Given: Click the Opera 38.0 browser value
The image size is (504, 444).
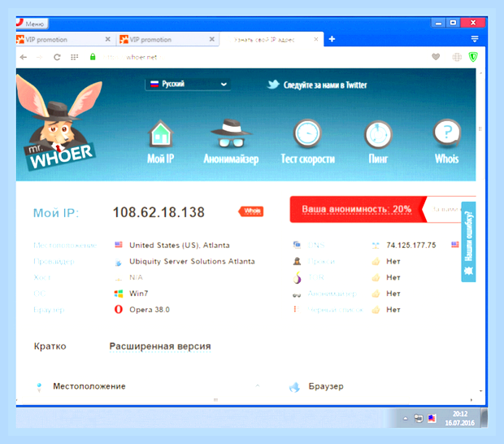Looking at the screenshot, I should pyautogui.click(x=150, y=310).
